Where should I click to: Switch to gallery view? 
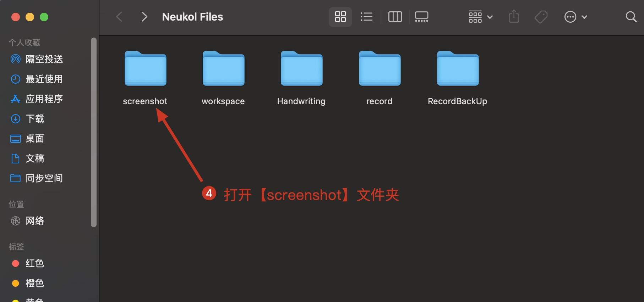pos(421,17)
